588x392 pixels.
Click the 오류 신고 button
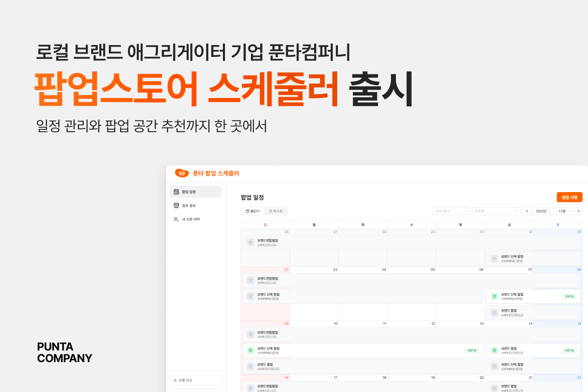(196, 380)
